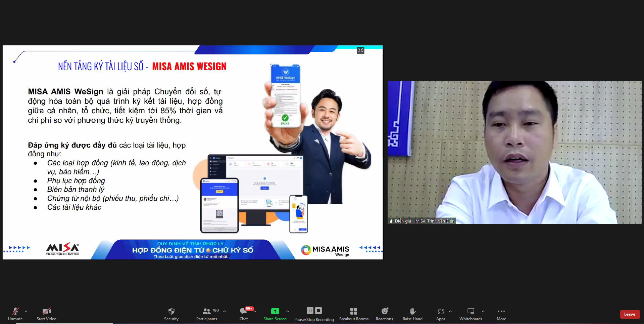
Task: Pause the meeting recording
Action: click(x=310, y=311)
